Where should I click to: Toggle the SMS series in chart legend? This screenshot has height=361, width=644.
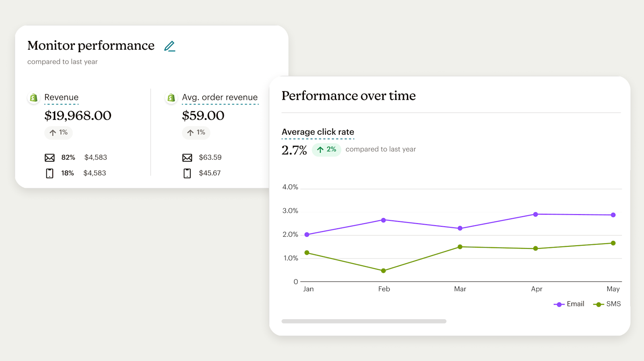pos(607,304)
